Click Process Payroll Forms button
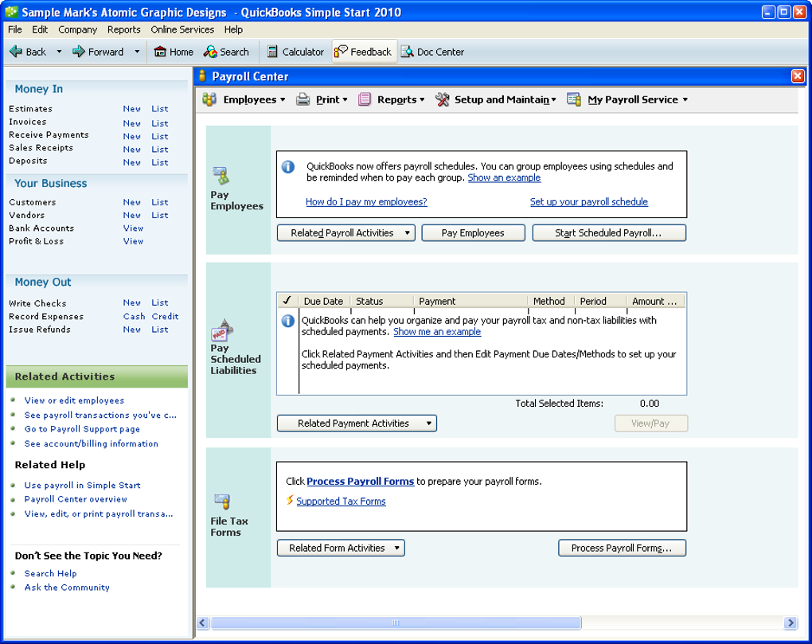The height and width of the screenshot is (644, 812). click(622, 548)
